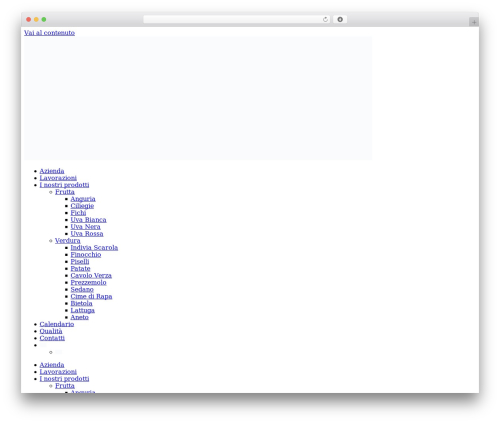
Task: Open the Sedano product link
Action: point(82,290)
